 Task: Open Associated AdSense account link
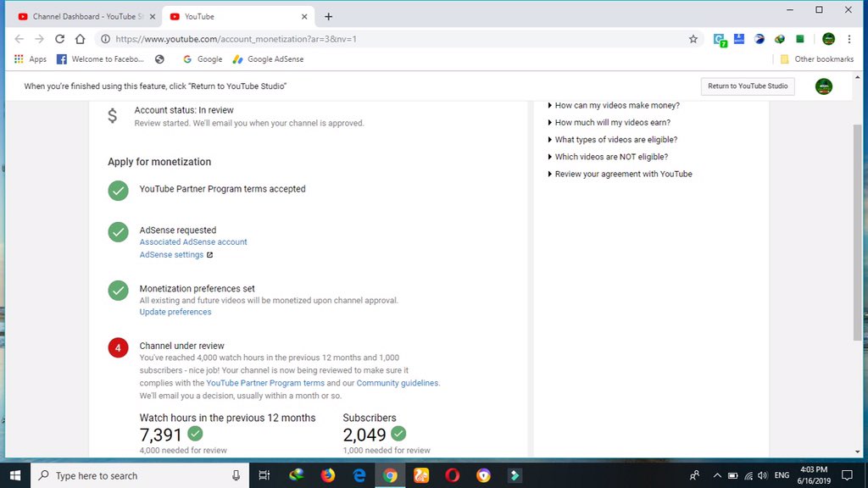click(x=193, y=241)
